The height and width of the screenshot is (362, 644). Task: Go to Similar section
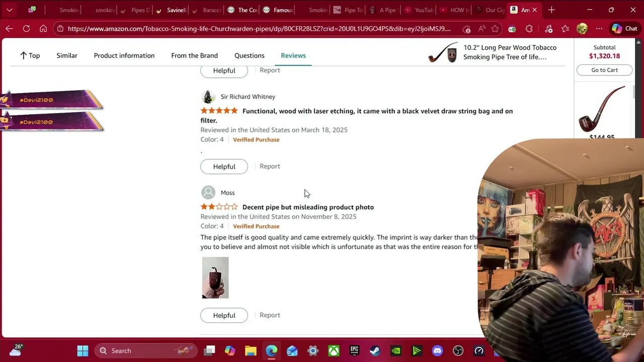pyautogui.click(x=67, y=55)
